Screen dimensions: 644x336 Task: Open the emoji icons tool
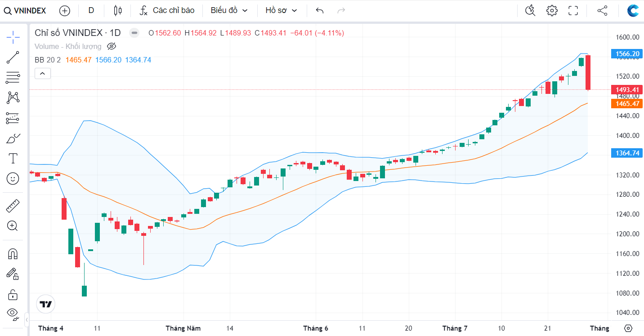(13, 178)
